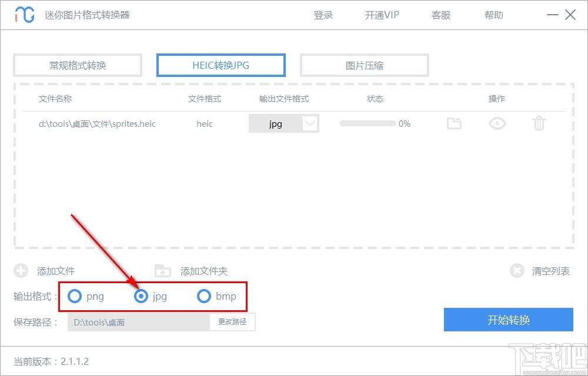Click the 0% conversion progress bar
The width and height of the screenshot is (588, 376).
point(367,123)
